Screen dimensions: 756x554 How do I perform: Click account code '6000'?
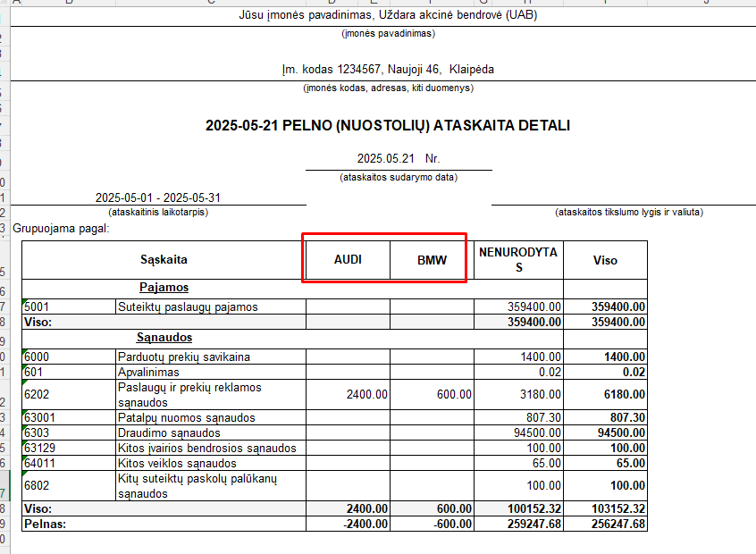(x=69, y=357)
